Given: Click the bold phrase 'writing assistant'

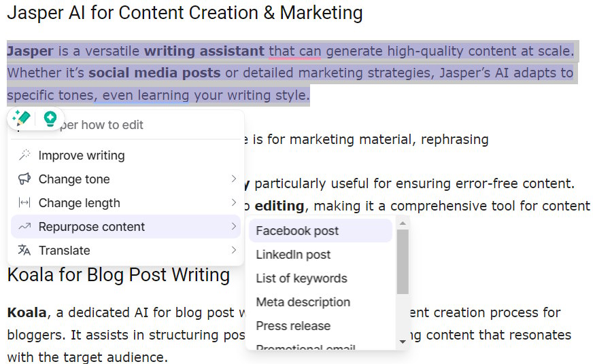Looking at the screenshot, I should pos(204,51).
